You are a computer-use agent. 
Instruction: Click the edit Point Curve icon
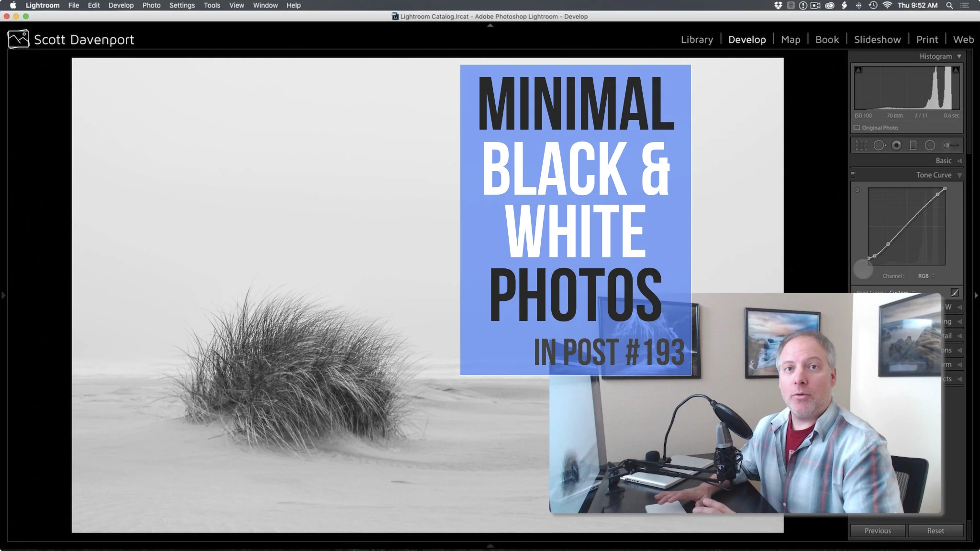(x=955, y=293)
